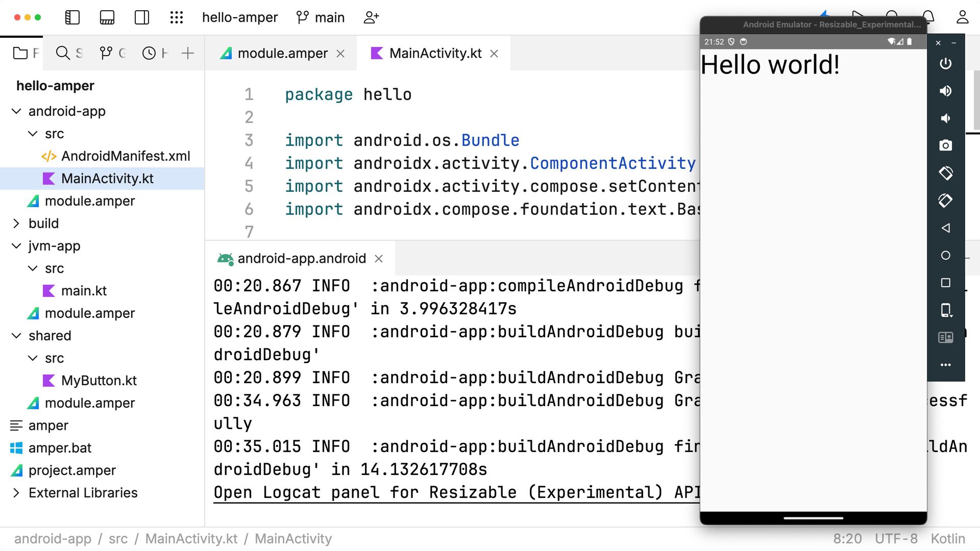Open the History tool tab

coord(155,53)
